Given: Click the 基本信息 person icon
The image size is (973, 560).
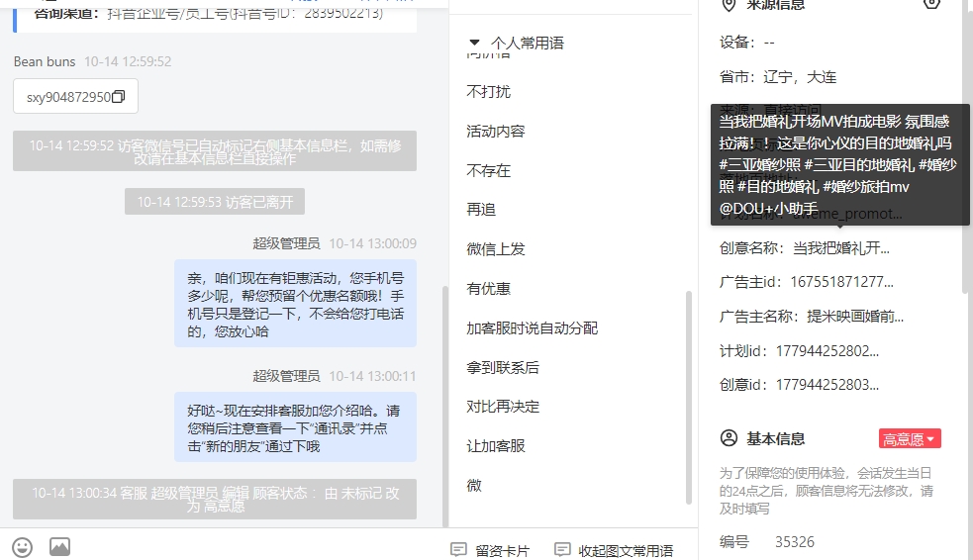Looking at the screenshot, I should (x=729, y=438).
